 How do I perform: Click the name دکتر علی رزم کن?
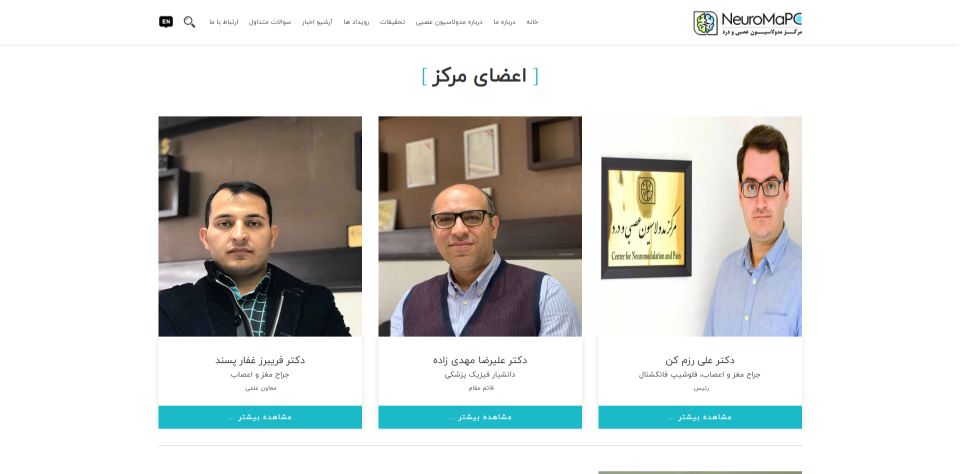[700, 360]
